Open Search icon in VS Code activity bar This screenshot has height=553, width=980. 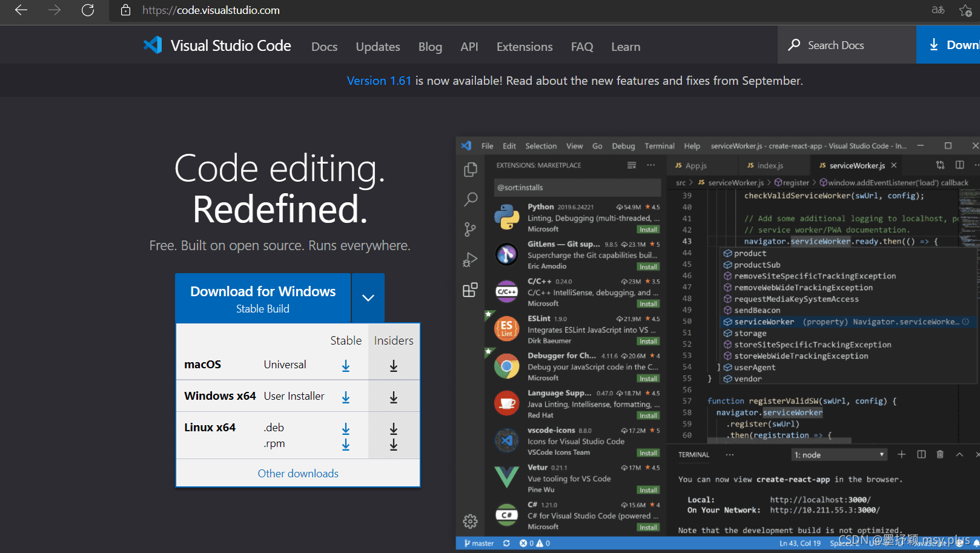(471, 199)
